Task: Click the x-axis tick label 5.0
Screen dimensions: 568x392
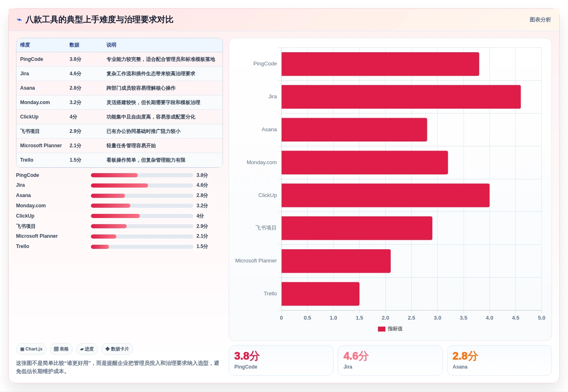Action: pos(541,318)
